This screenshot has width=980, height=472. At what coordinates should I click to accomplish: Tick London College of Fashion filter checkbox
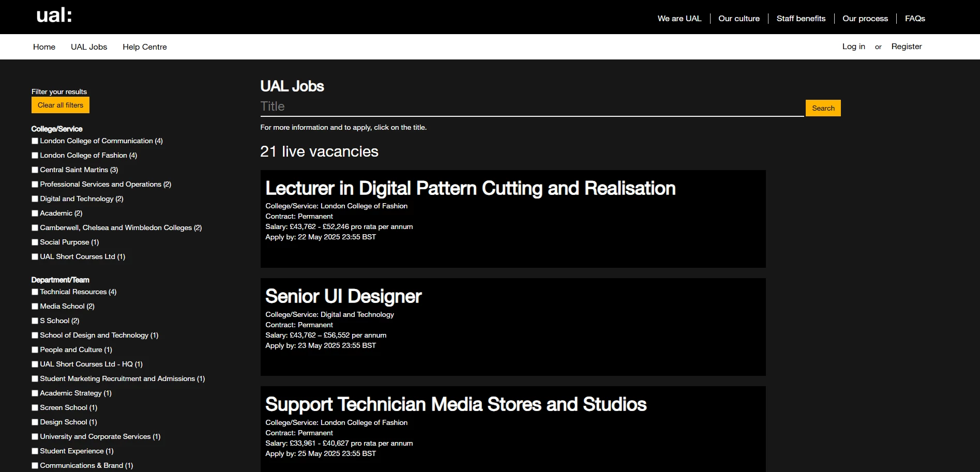coord(35,155)
